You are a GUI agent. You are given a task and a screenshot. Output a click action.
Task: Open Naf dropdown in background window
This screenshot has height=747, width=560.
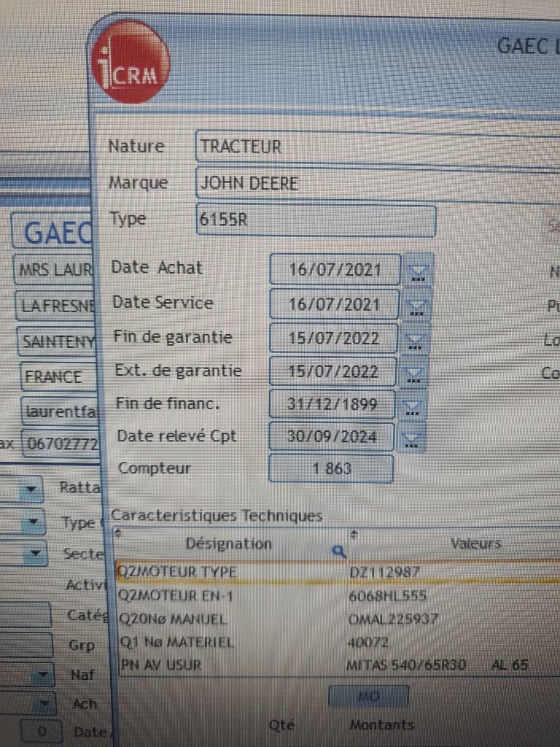[42, 675]
